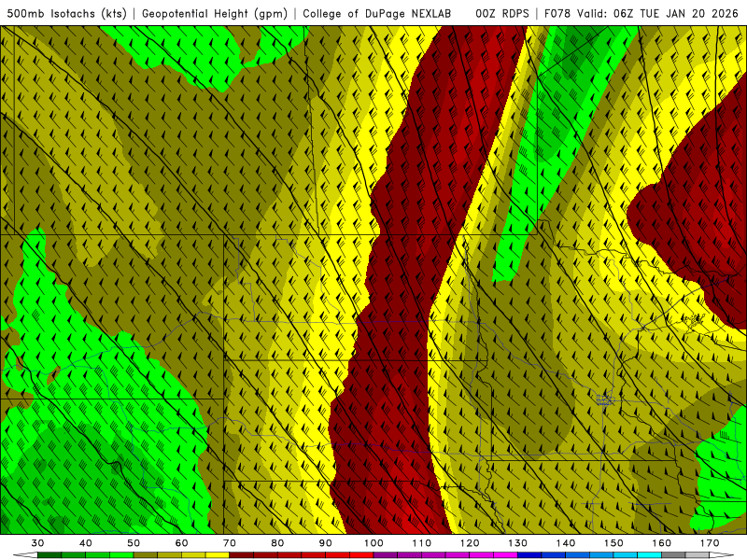Select the bright red swatch just before 100

point(361,554)
